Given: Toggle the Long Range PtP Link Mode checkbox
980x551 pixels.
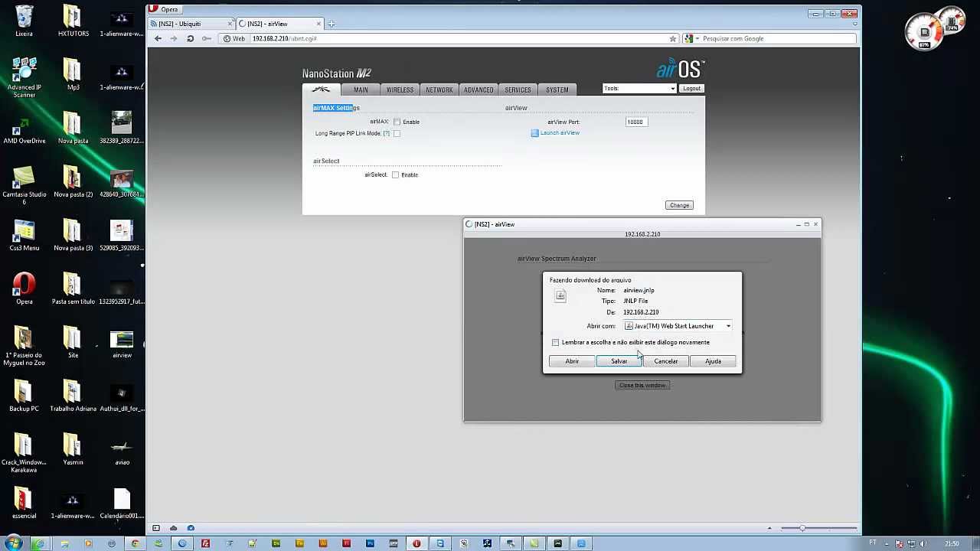Looking at the screenshot, I should click(x=397, y=133).
